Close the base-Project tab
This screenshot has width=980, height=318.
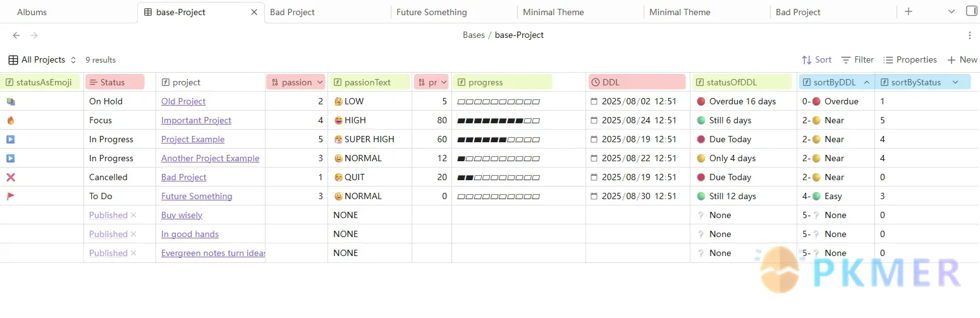click(x=254, y=12)
